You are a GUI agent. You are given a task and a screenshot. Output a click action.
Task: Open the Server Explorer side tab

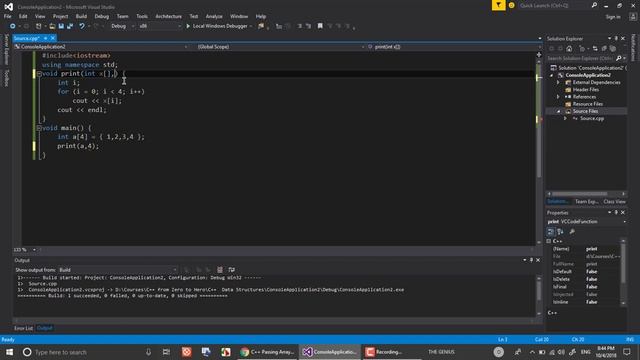6,49
